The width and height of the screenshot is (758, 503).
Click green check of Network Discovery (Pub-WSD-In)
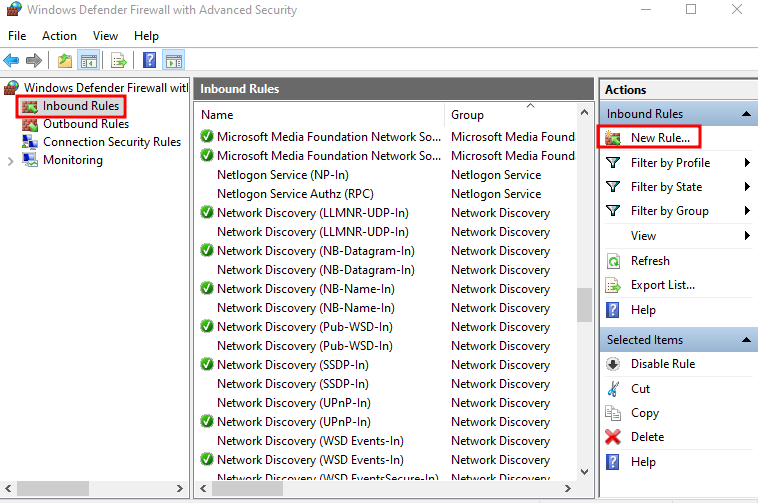click(207, 327)
